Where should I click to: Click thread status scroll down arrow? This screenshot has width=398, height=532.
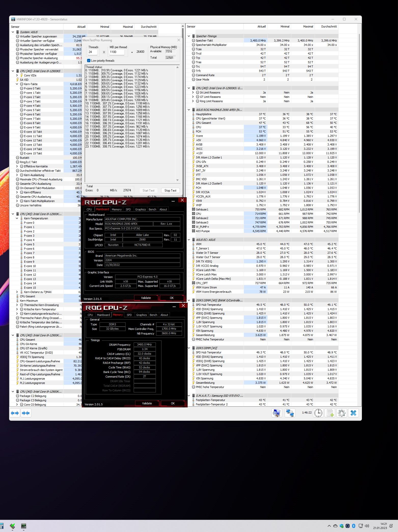click(x=177, y=180)
